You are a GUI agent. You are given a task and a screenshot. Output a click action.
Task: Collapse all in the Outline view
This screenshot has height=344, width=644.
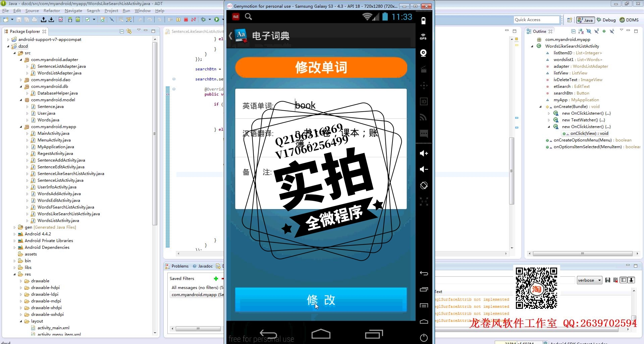coord(573,31)
